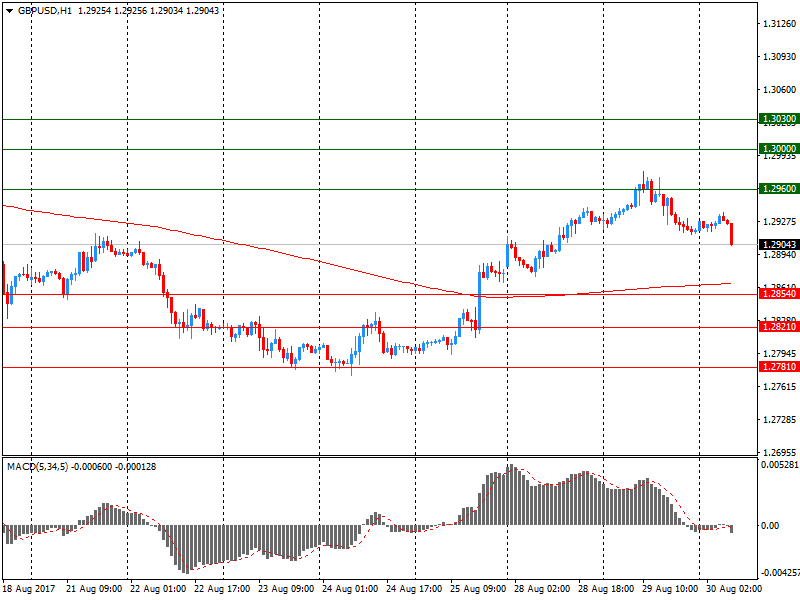Click the 30 Aug 02:00 time label
800x600 pixels.
(734, 589)
